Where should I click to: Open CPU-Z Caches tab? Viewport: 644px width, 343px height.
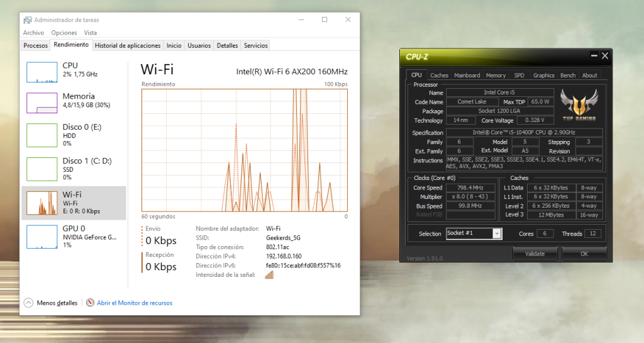click(439, 75)
